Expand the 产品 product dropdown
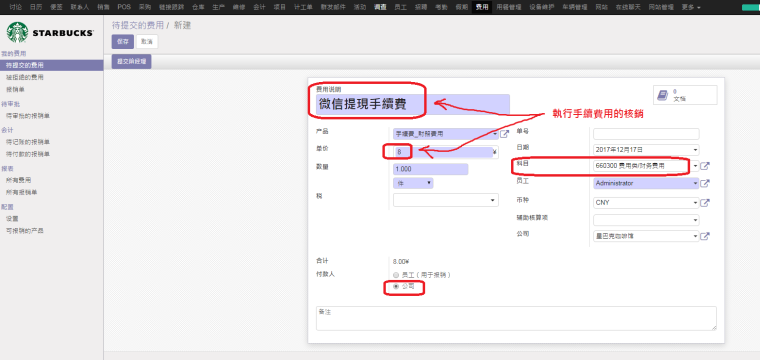 point(495,134)
